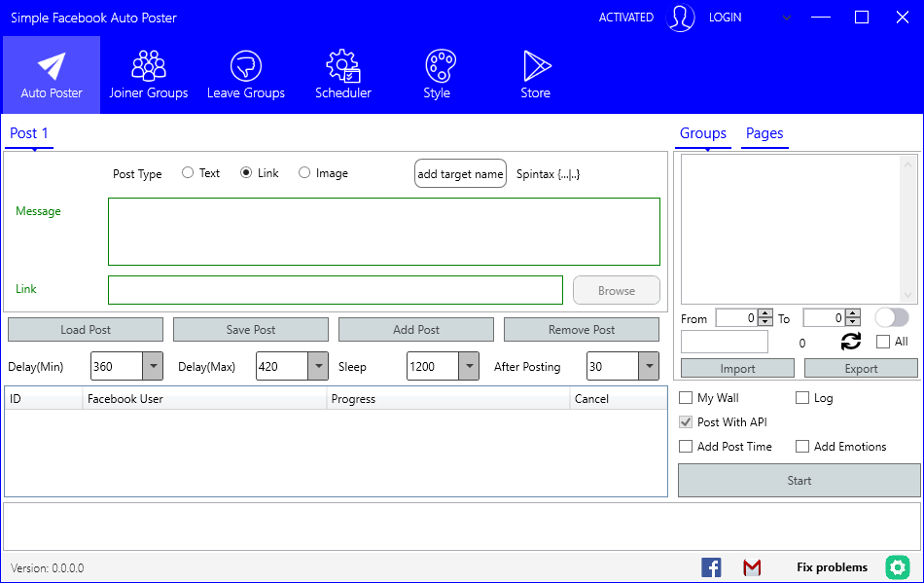
Task: Click the Delay(Max) value field showing 420
Action: 282,366
